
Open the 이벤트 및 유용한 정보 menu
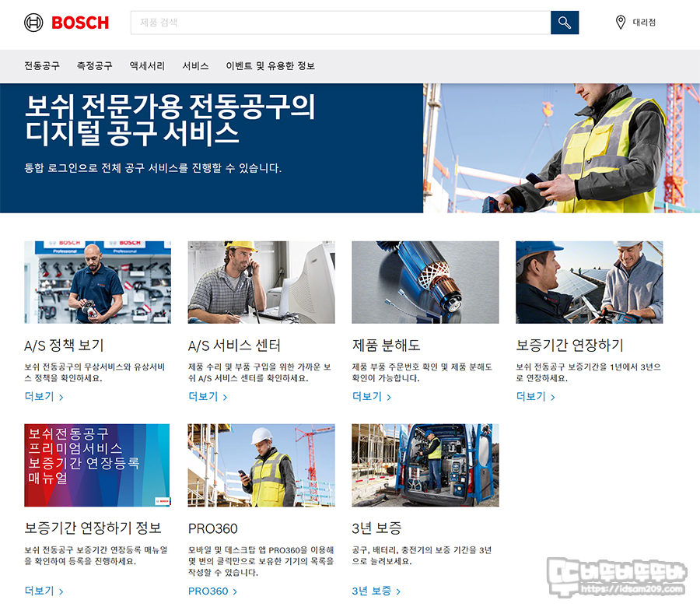(x=270, y=66)
